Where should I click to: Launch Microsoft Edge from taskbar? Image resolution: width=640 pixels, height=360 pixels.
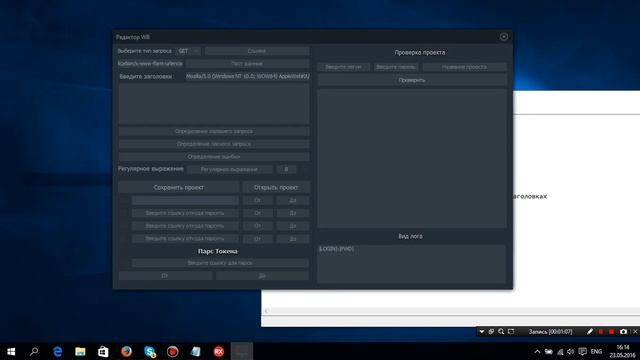(58, 351)
